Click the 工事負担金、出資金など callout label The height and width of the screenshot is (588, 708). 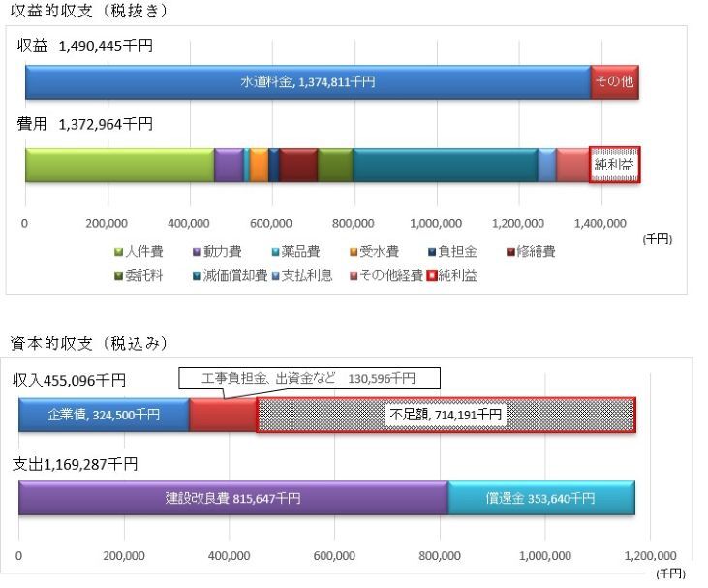tap(308, 378)
